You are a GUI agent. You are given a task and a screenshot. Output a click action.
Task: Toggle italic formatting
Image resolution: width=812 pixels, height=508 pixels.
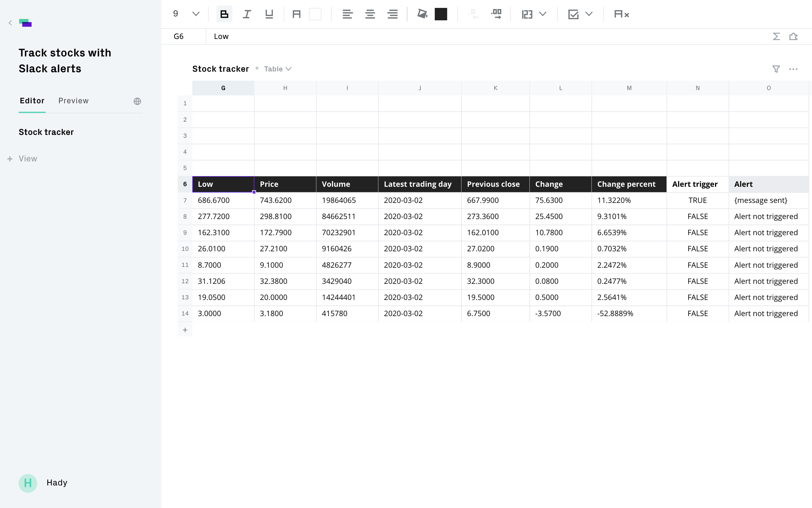click(247, 14)
